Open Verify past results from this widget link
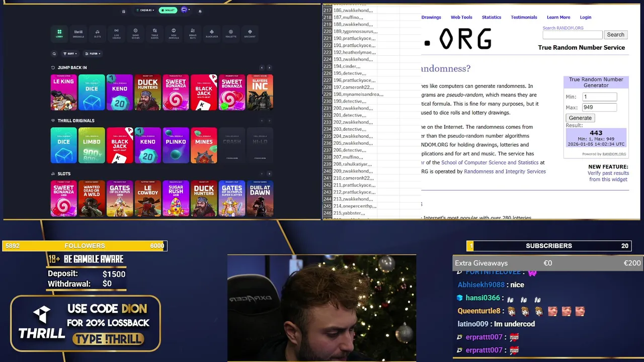Image resolution: width=644 pixels, height=362 pixels. click(x=608, y=176)
